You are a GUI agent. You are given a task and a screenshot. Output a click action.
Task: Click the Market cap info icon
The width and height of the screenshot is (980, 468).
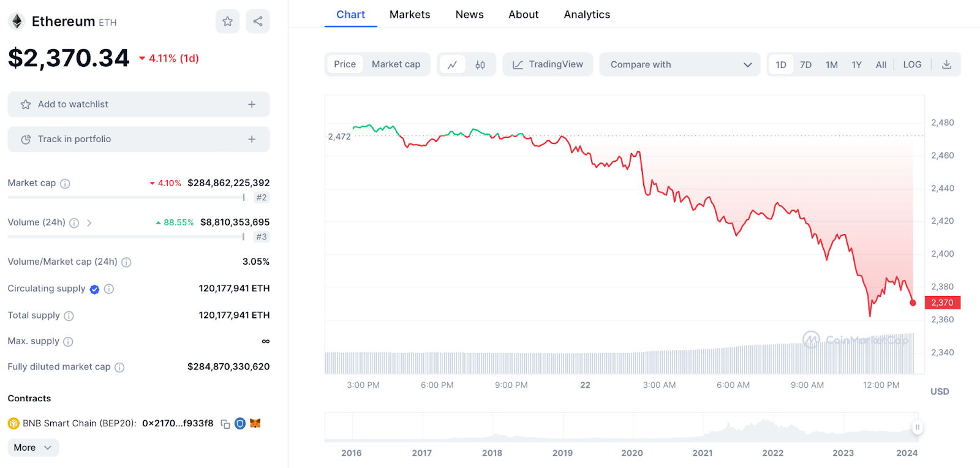click(x=65, y=183)
